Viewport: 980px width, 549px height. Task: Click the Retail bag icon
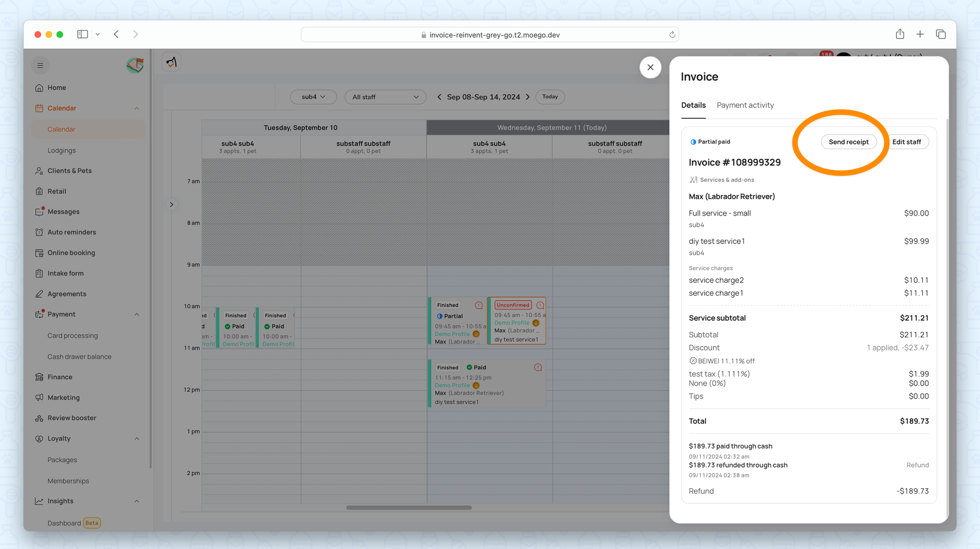[39, 191]
